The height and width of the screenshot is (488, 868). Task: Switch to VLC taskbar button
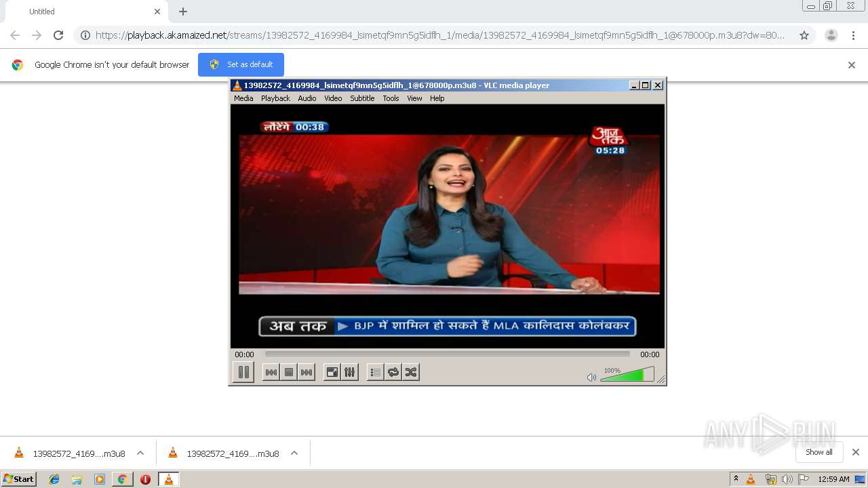168,479
